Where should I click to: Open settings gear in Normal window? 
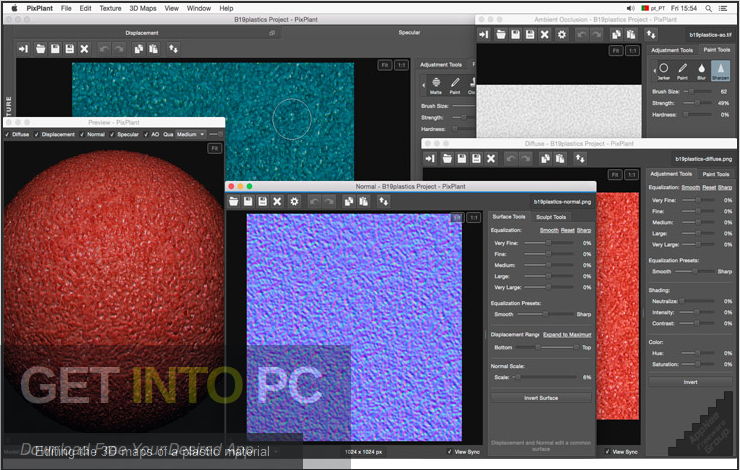pyautogui.click(x=294, y=201)
